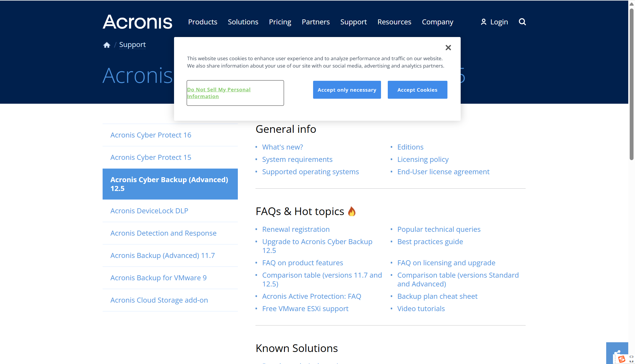Open the Resources navigation menu
Viewport: 635px width, 364px height.
(394, 22)
